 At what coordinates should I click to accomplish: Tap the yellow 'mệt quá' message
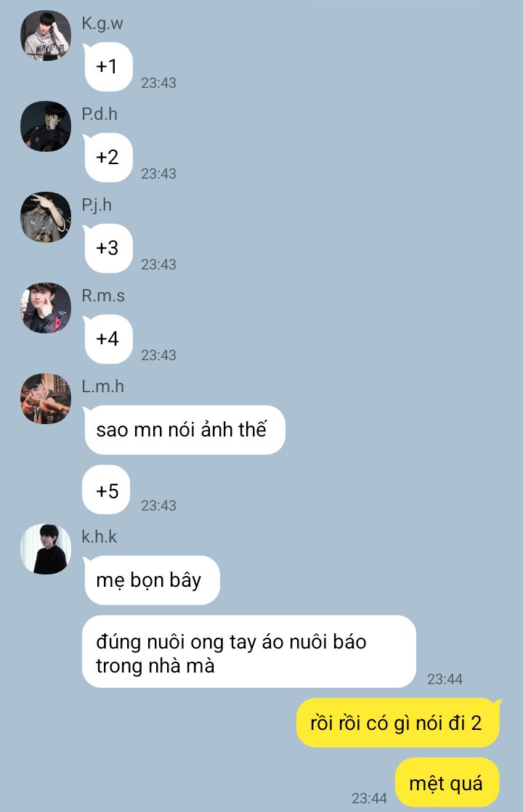(447, 782)
